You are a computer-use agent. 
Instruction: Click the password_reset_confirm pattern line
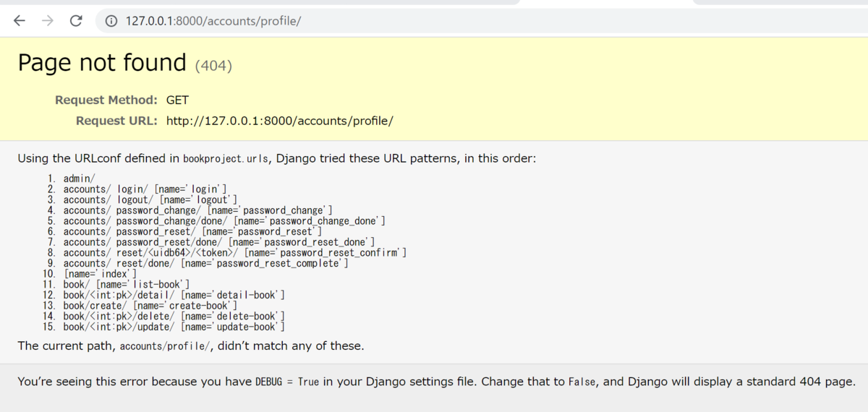click(235, 252)
